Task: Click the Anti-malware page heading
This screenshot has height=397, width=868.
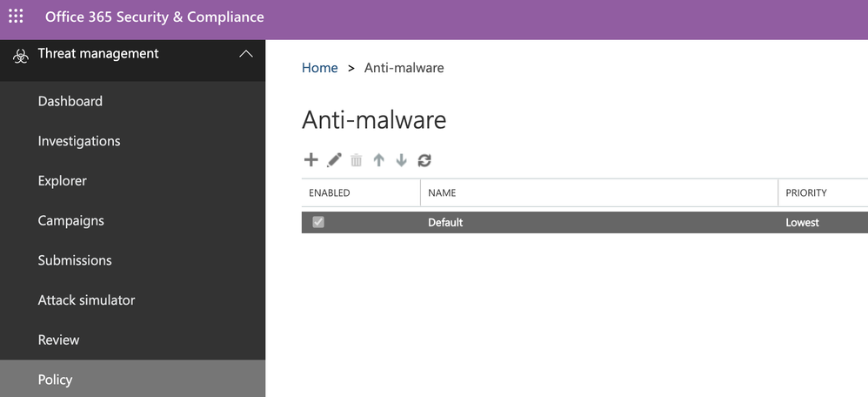Action: 374,120
